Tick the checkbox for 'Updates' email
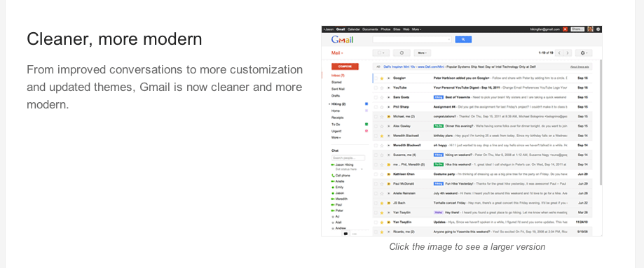 tap(376, 222)
